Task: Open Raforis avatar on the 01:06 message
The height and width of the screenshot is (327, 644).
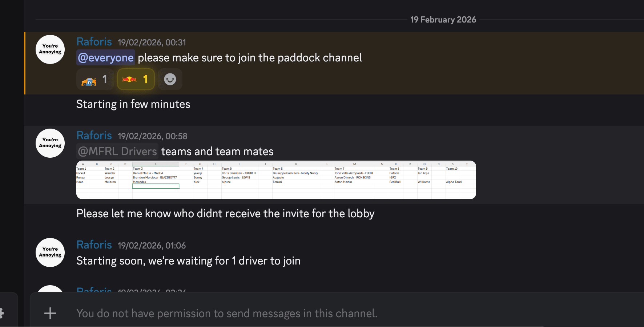Action: click(x=50, y=253)
